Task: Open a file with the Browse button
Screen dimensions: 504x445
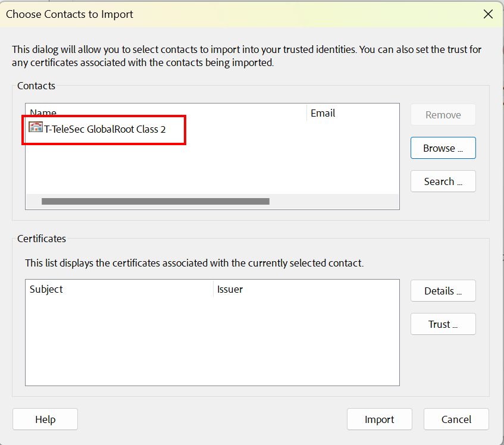Action: 443,148
